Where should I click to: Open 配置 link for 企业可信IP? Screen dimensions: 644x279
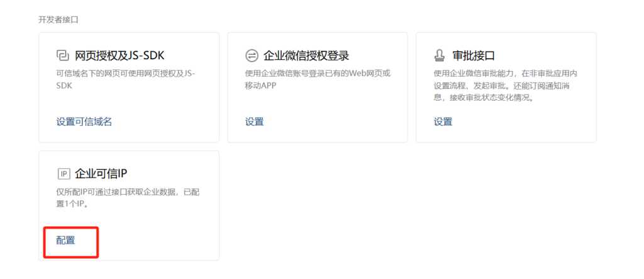[65, 241]
